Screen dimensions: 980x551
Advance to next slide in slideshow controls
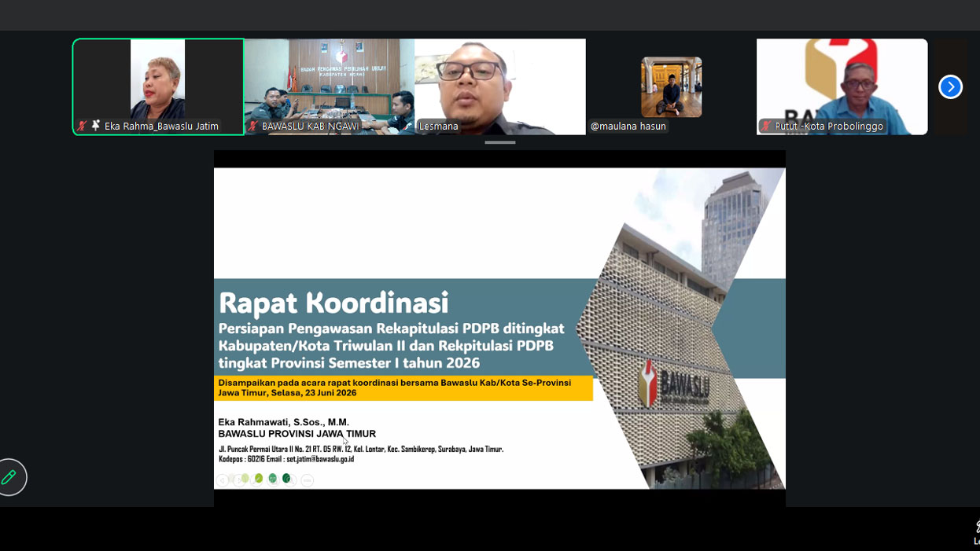point(239,480)
